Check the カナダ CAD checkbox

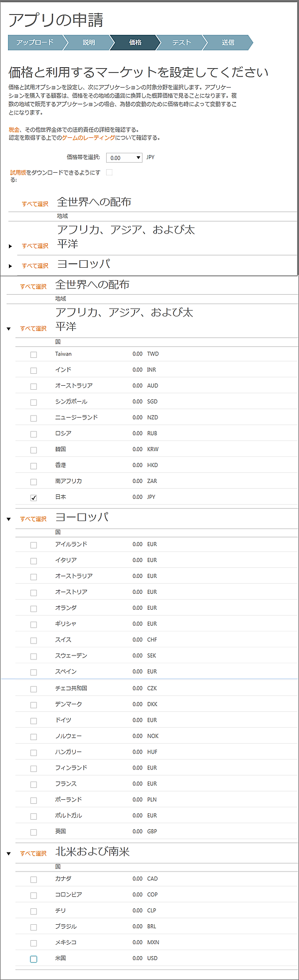point(33,879)
